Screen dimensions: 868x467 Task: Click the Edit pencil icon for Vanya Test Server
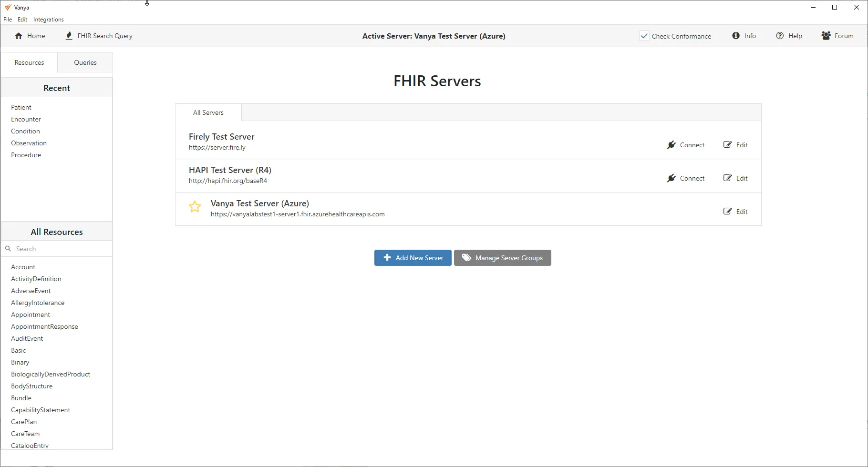pyautogui.click(x=727, y=211)
